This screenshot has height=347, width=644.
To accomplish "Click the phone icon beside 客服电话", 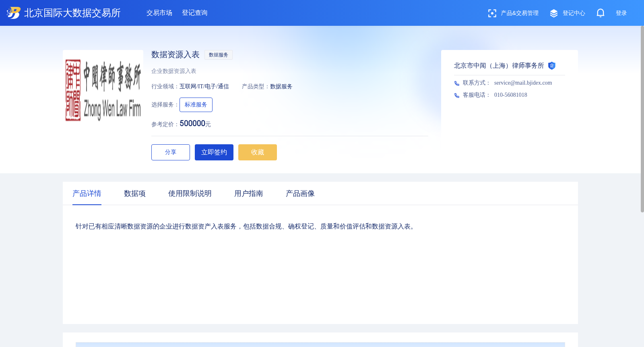I will [x=457, y=96].
